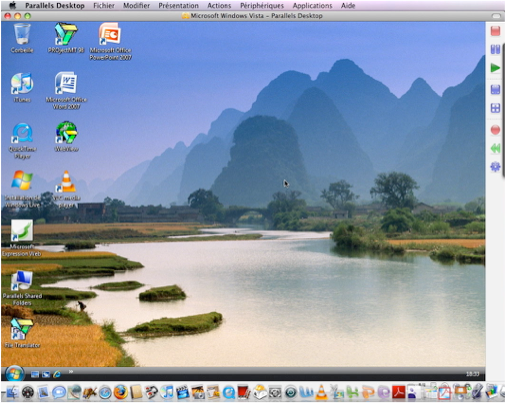This screenshot has height=403, width=506.
Task: Select the WebView desktop shortcut
Action: point(66,137)
